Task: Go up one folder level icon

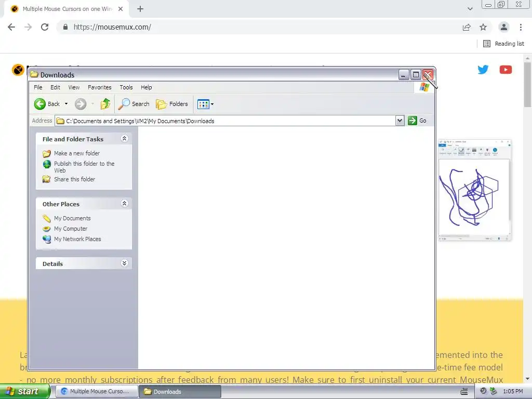Action: click(105, 104)
